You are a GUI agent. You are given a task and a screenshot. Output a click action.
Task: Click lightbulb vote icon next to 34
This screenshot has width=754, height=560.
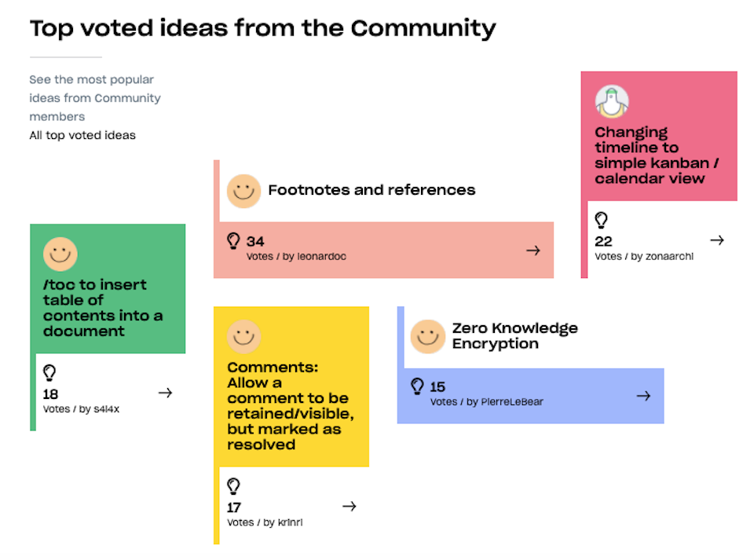click(x=233, y=241)
